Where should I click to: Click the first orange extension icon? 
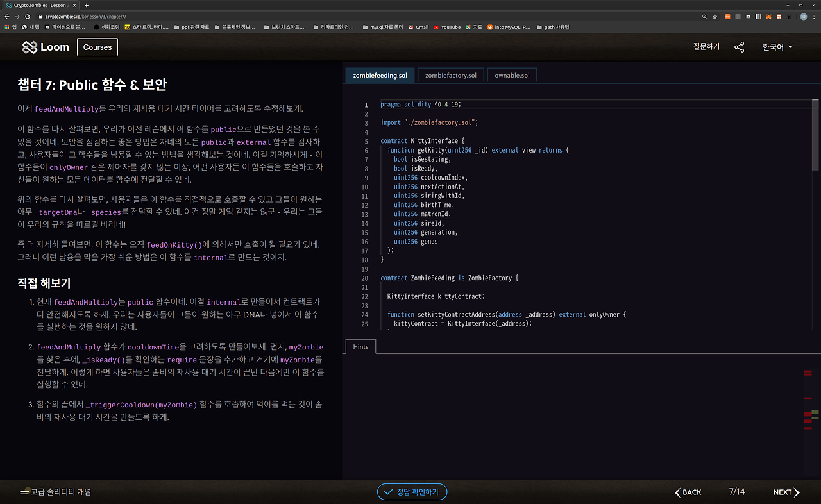pyautogui.click(x=727, y=17)
